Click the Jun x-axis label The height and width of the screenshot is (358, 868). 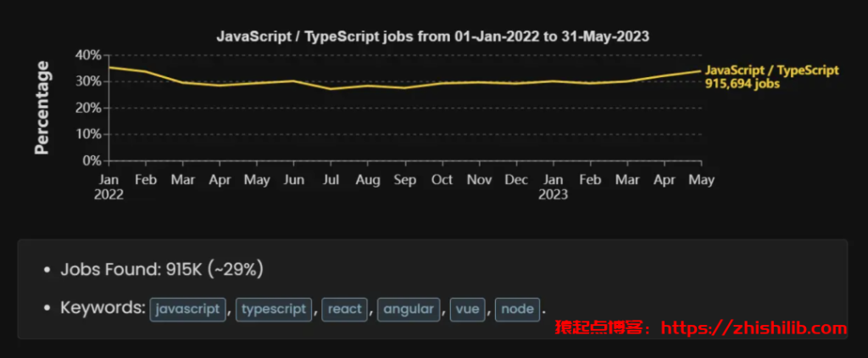click(294, 180)
